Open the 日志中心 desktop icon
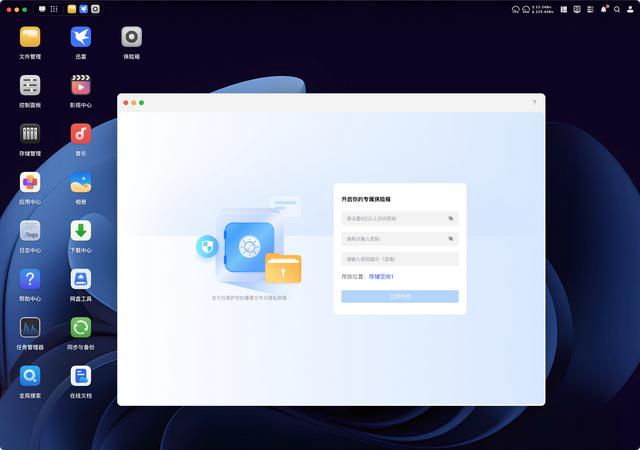The width and height of the screenshot is (640, 450). 30,231
